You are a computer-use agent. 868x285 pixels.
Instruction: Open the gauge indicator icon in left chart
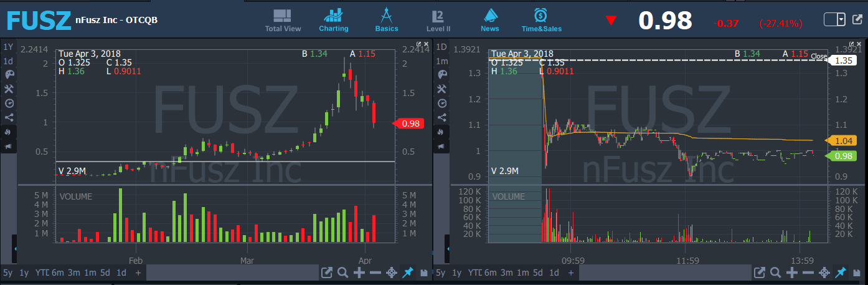click(x=9, y=103)
